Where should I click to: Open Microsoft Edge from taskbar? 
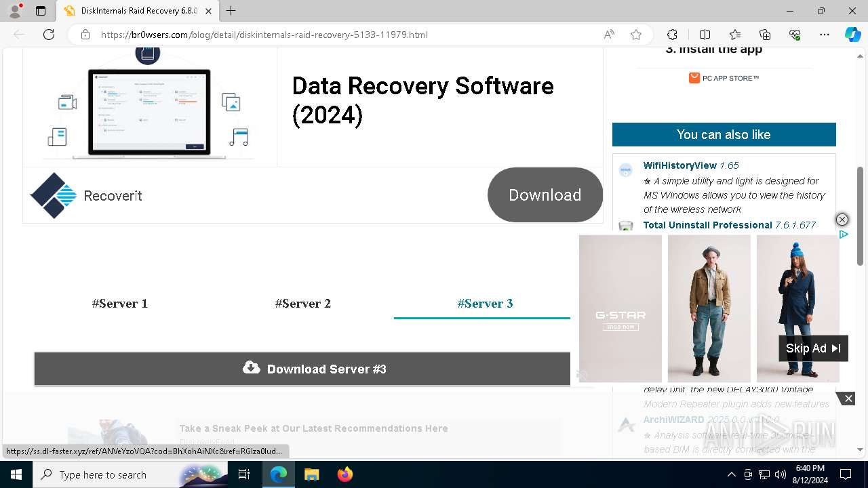(279, 474)
